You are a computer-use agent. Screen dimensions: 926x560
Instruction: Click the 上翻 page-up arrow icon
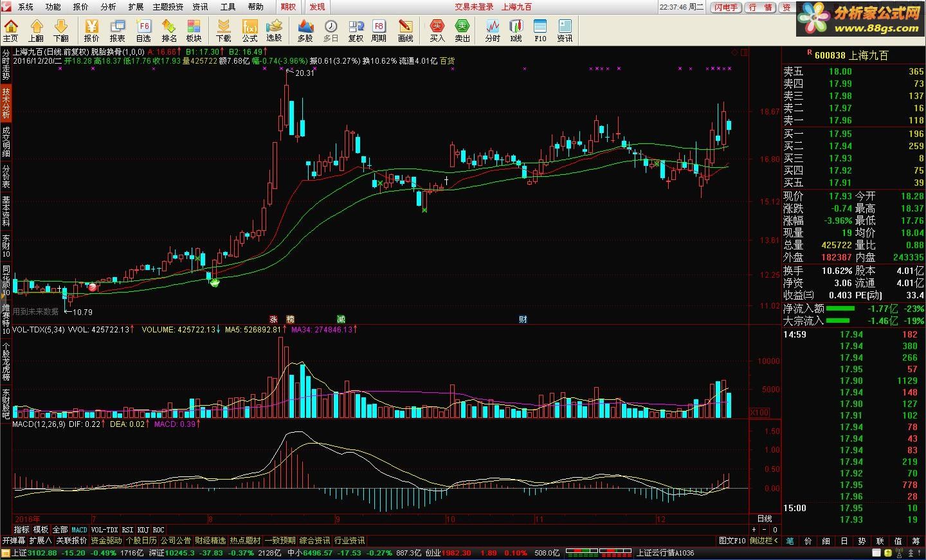tap(36, 30)
